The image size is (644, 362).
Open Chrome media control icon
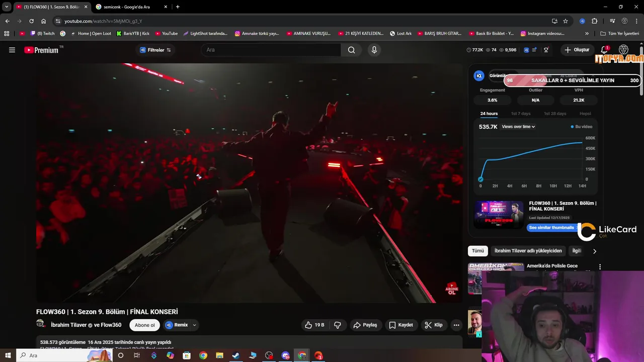coord(612,21)
